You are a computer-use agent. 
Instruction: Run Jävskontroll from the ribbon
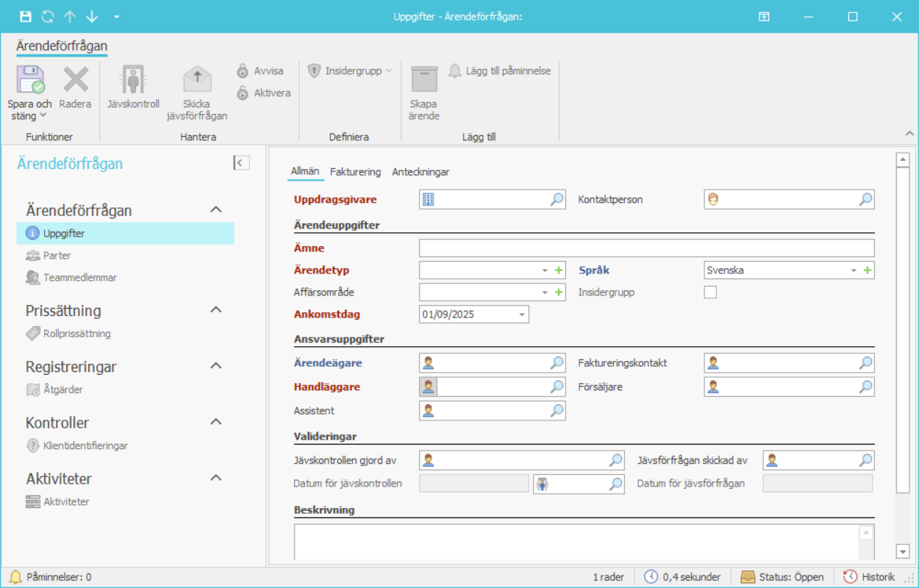[133, 79]
